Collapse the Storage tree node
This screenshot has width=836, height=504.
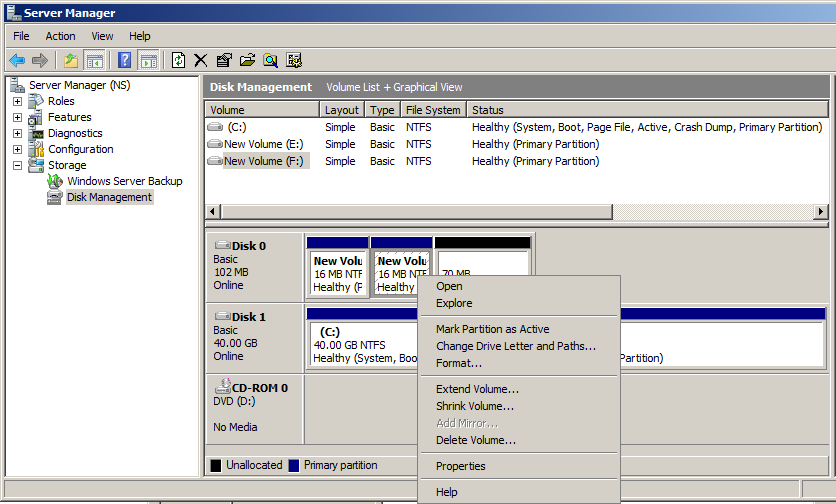(17, 165)
